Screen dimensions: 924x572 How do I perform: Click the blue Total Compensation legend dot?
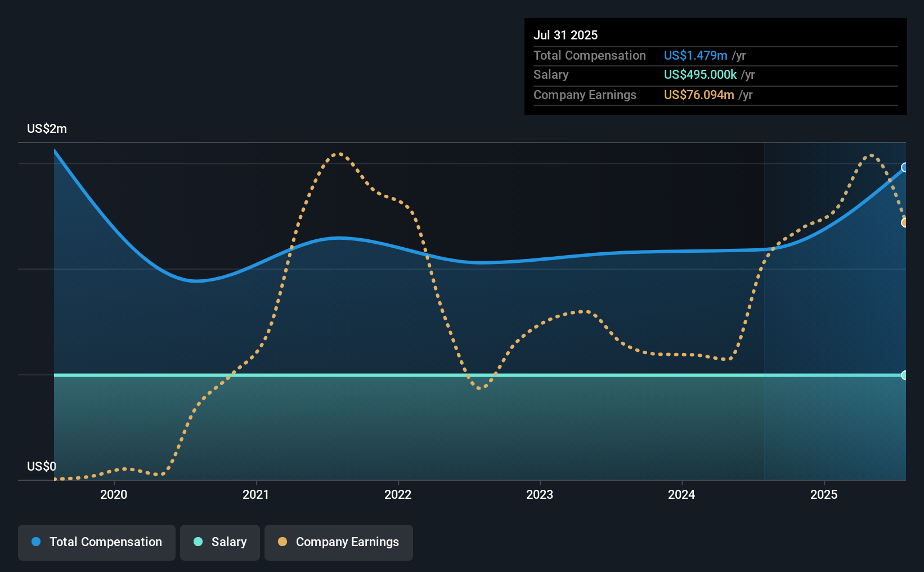[x=36, y=542]
